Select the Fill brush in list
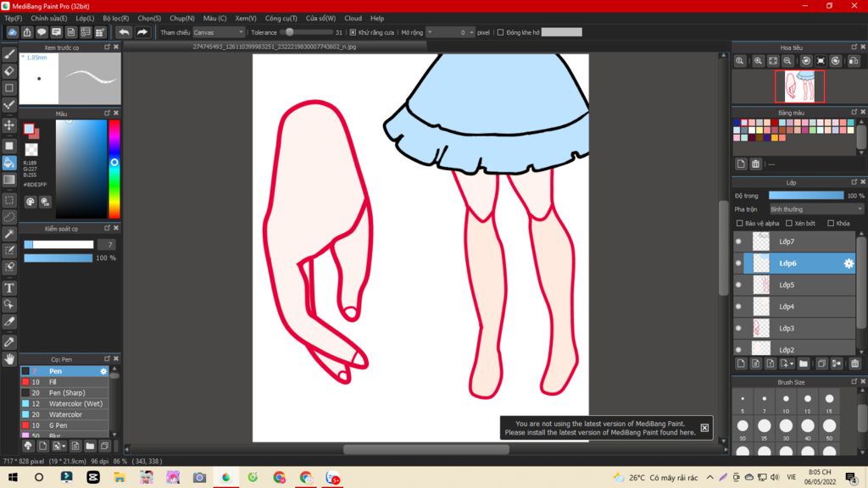The width and height of the screenshot is (868, 488). click(64, 382)
